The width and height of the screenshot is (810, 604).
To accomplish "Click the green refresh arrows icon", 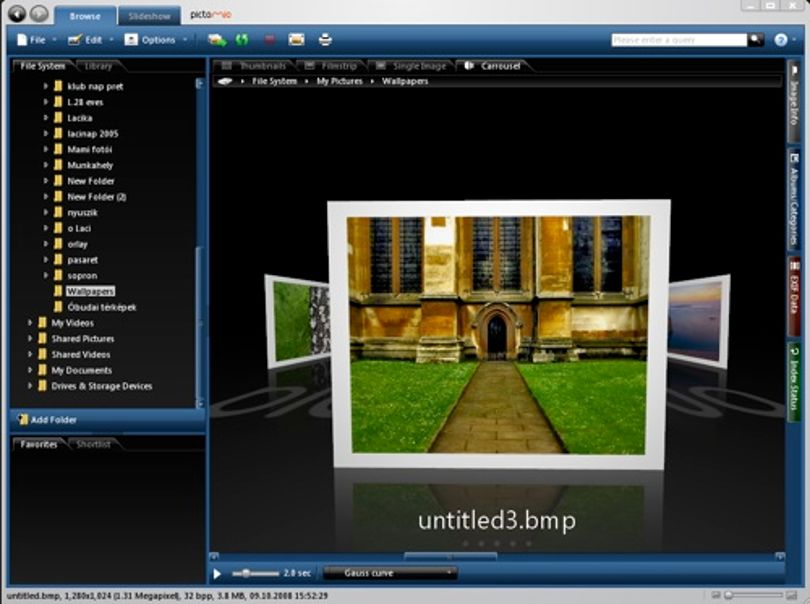I will coord(242,40).
